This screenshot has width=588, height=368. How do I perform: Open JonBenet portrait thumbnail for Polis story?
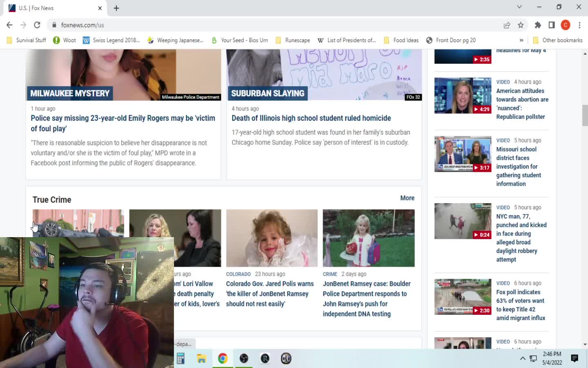(272, 238)
